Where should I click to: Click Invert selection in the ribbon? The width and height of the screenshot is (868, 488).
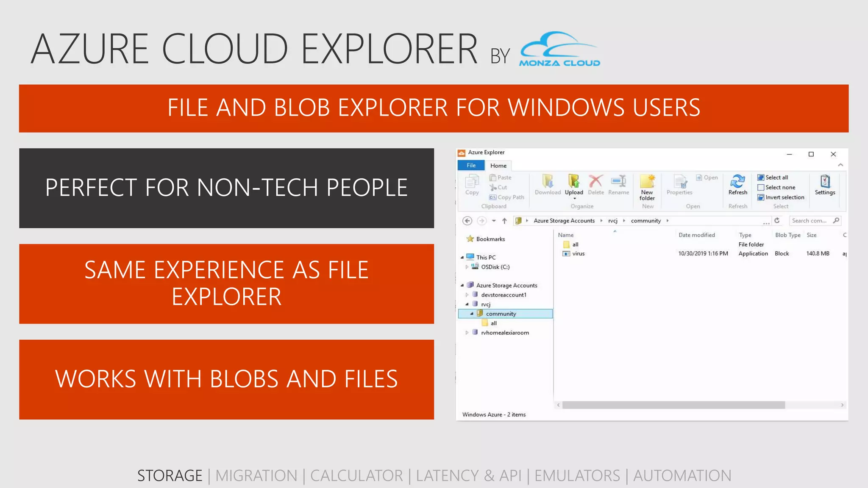784,197
